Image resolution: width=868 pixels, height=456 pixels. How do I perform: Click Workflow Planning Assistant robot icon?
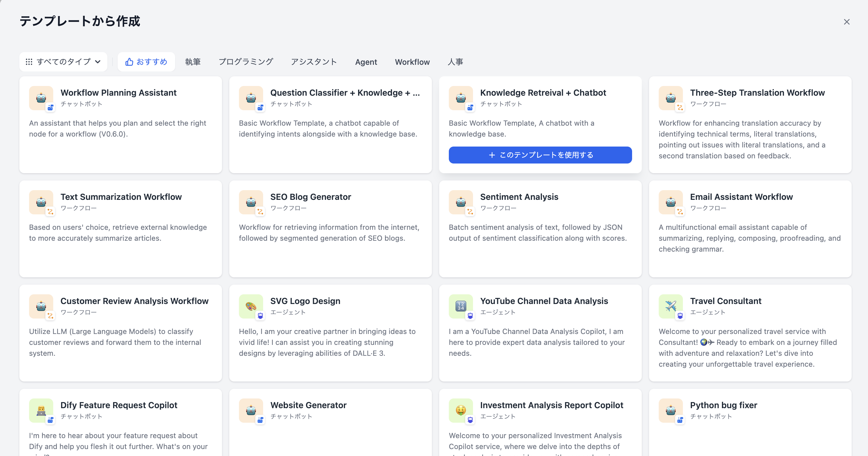point(41,98)
